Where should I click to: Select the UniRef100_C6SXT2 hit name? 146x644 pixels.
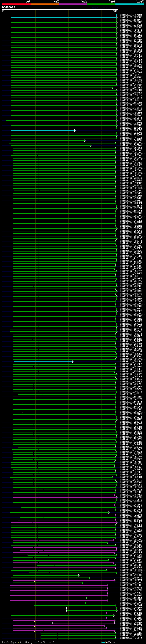point(131,100)
